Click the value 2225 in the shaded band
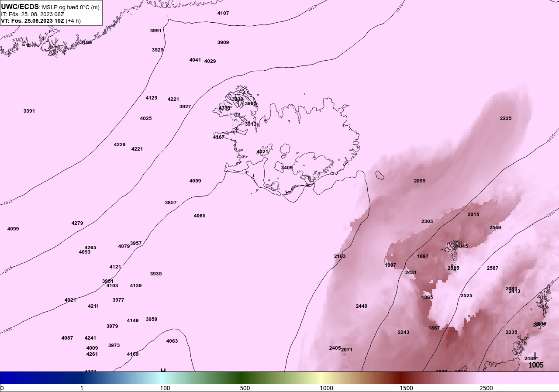The image size is (559, 392). pyautogui.click(x=506, y=118)
